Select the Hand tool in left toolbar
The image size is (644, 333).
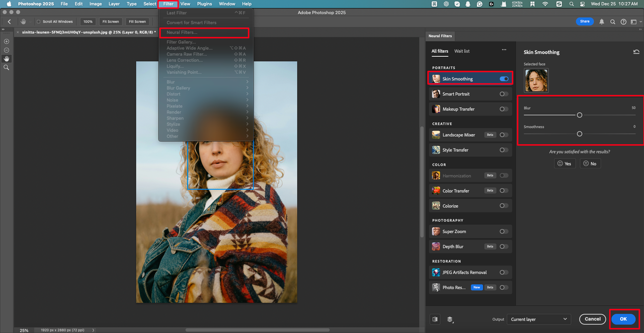click(x=7, y=58)
